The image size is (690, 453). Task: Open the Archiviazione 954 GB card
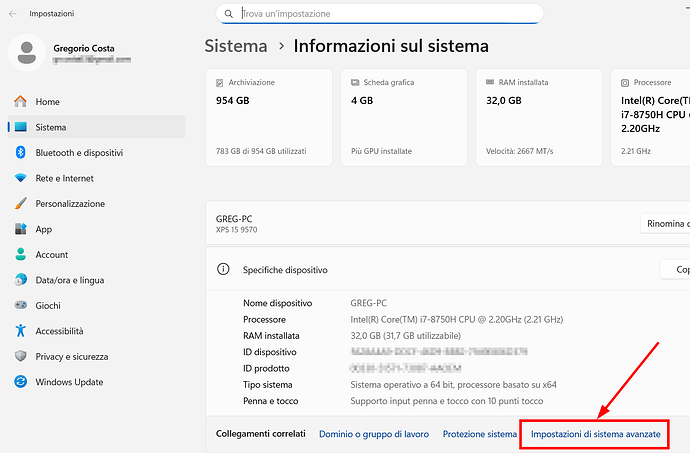(269, 118)
